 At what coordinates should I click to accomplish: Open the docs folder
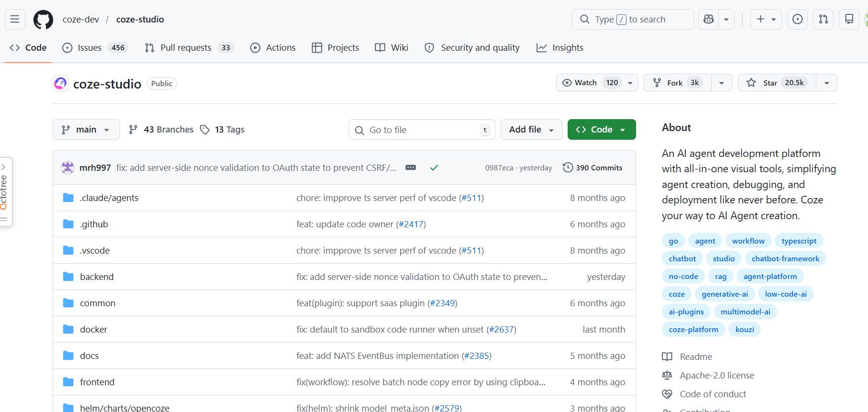[x=89, y=356]
